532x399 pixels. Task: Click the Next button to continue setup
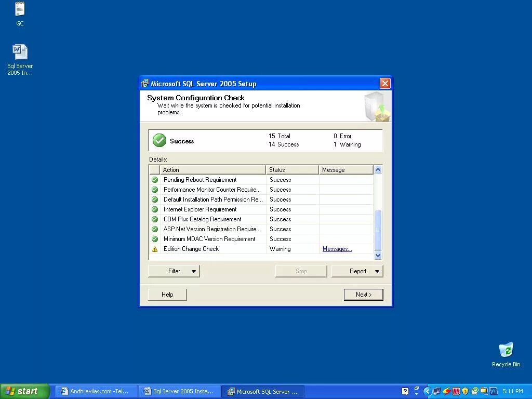click(363, 294)
